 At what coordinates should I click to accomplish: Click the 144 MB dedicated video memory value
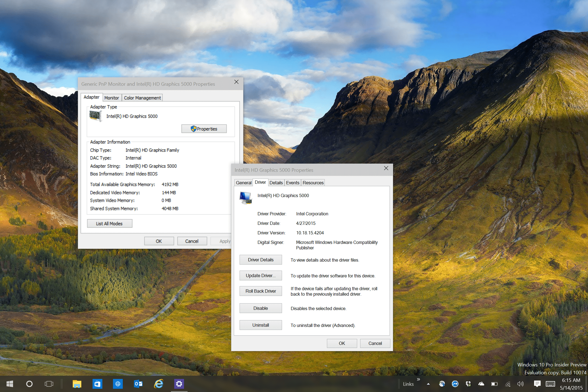tap(169, 192)
